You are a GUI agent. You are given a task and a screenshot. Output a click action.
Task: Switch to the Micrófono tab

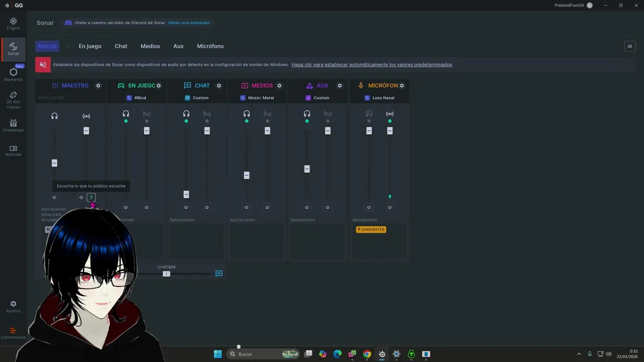(x=210, y=46)
